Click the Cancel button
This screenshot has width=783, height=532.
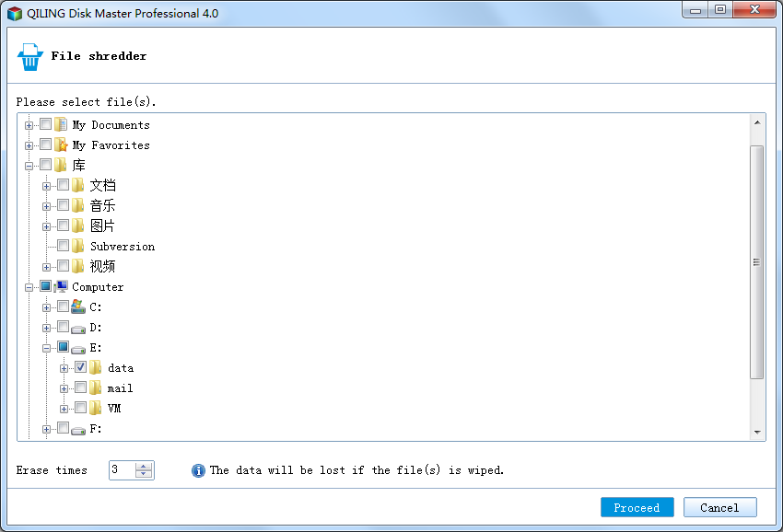tap(720, 507)
